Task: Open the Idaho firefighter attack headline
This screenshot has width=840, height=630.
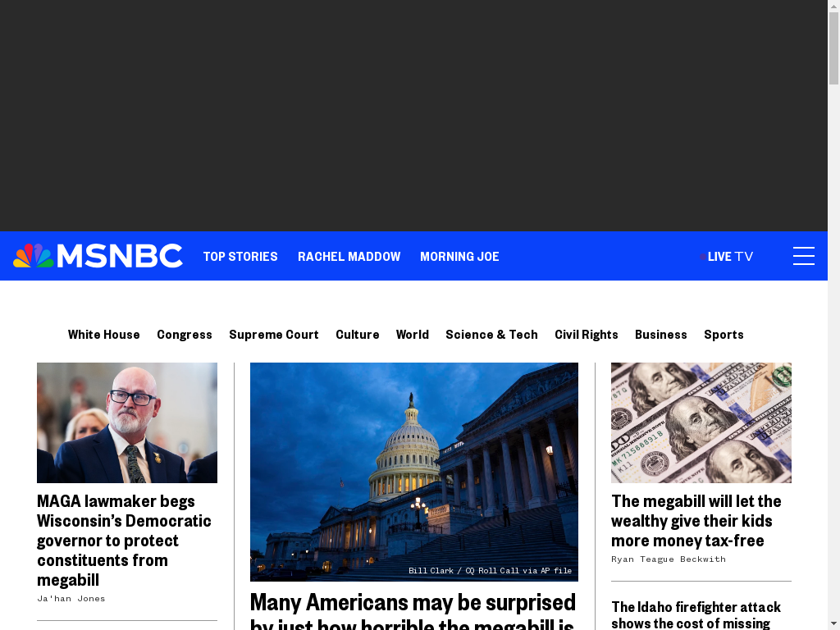Action: click(696, 614)
